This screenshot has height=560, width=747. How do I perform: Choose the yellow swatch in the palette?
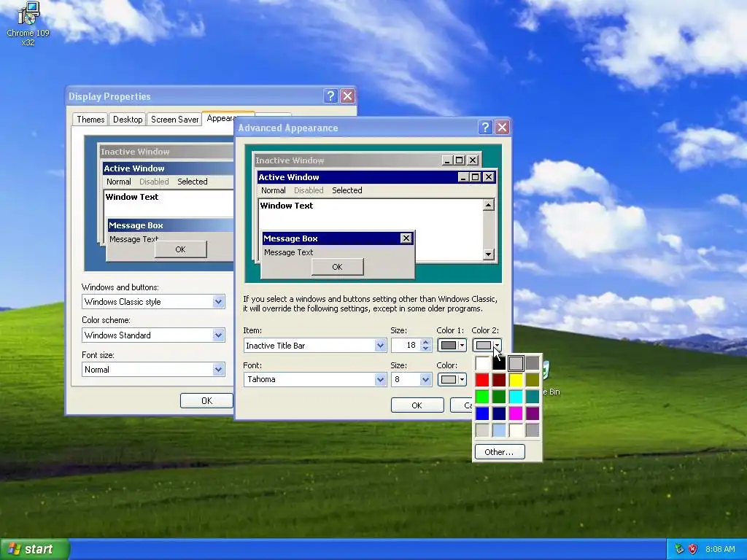(x=516, y=380)
